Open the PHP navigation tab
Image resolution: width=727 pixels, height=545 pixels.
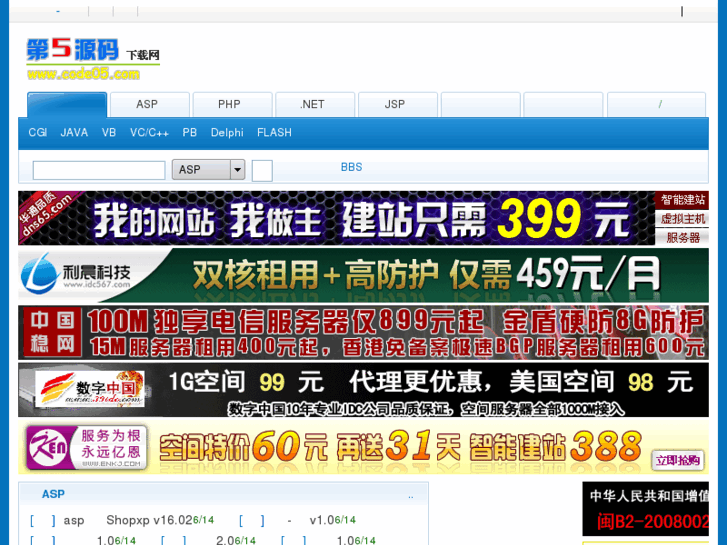[x=232, y=104]
